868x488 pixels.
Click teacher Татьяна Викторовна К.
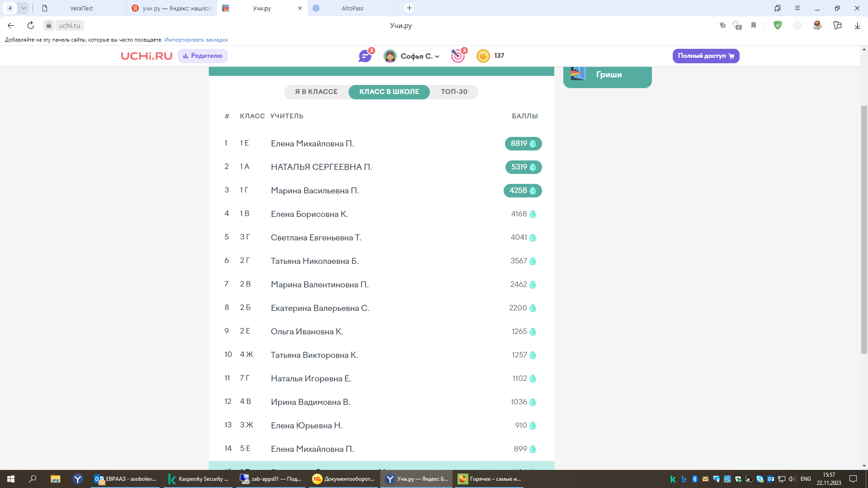click(314, 355)
